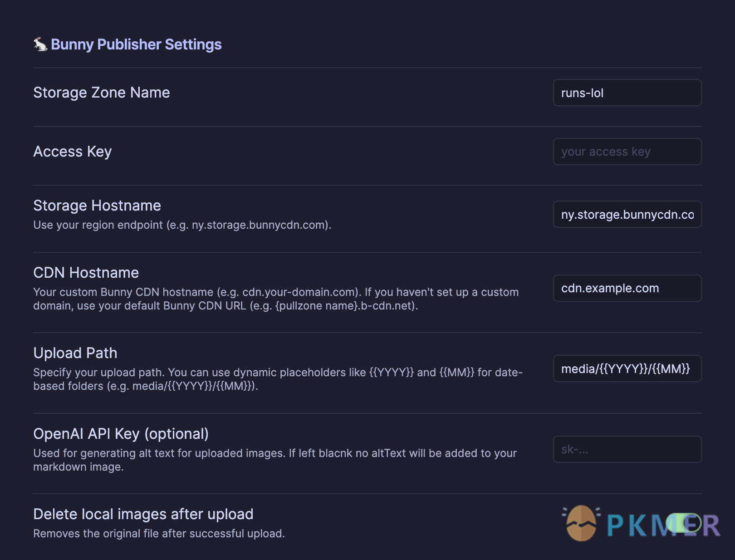Click the description starting 'Your custom Bunny CDN hostname'

276,299
